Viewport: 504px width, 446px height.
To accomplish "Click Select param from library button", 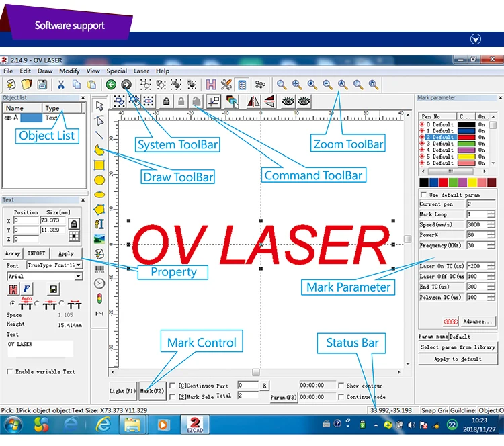I will (x=457, y=347).
